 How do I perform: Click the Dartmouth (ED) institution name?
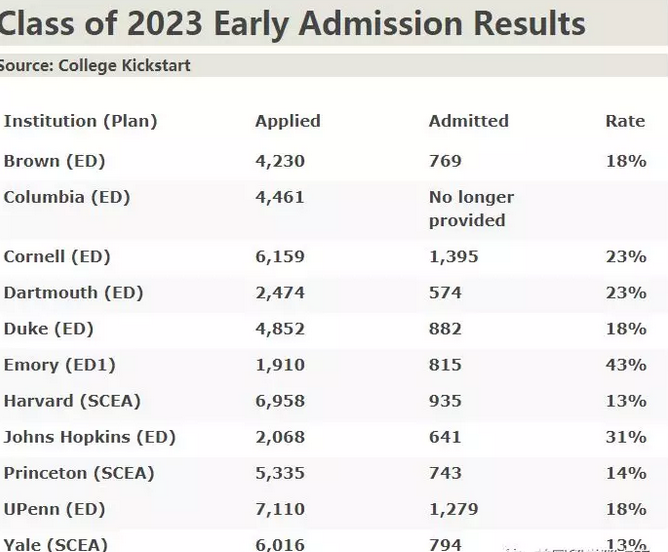tap(74, 293)
